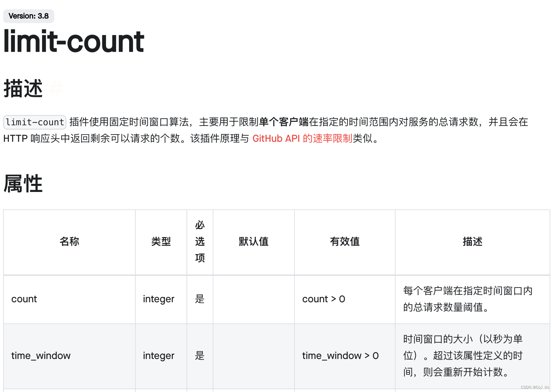Click the Version: 3.8 badge
This screenshot has height=392, width=554.
click(x=28, y=16)
